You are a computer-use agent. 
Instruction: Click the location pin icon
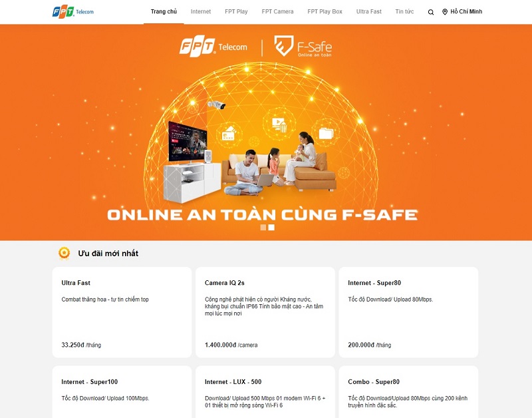pyautogui.click(x=445, y=12)
